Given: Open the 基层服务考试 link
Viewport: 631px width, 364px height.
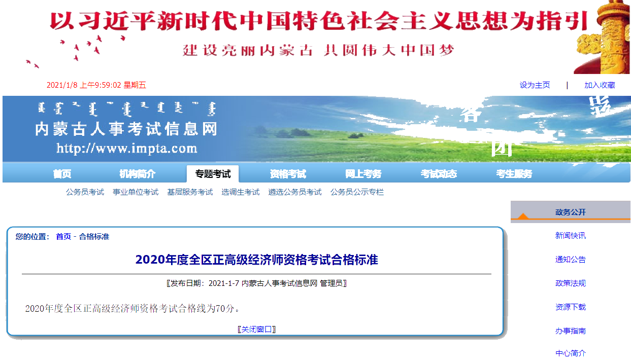Looking at the screenshot, I should coord(189,192).
